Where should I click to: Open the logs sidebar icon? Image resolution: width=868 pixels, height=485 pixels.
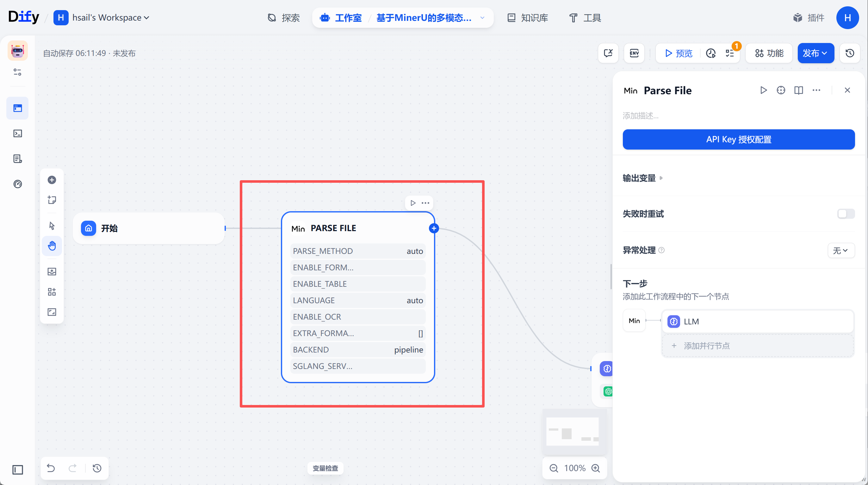click(17, 159)
